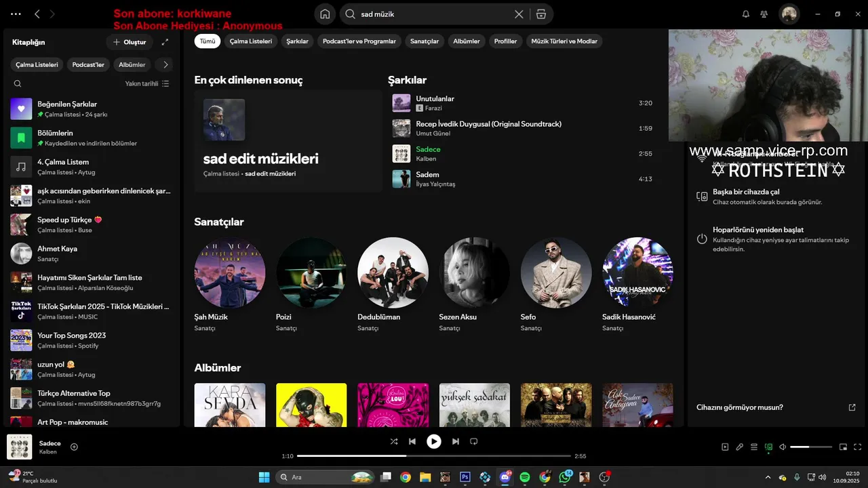Expand the library to full screen

[165, 42]
